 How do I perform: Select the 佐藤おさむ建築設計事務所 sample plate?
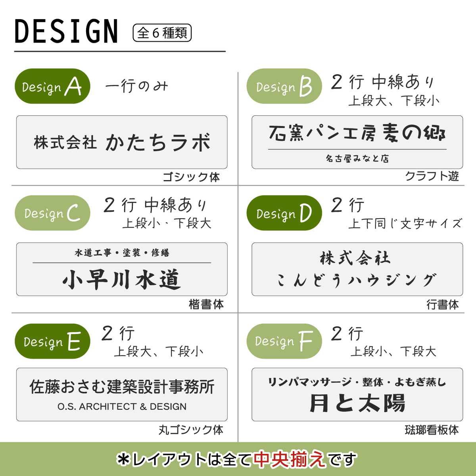click(122, 394)
